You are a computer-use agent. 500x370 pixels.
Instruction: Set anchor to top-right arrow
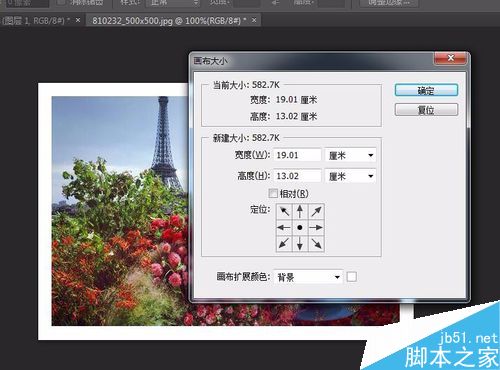tap(316, 211)
